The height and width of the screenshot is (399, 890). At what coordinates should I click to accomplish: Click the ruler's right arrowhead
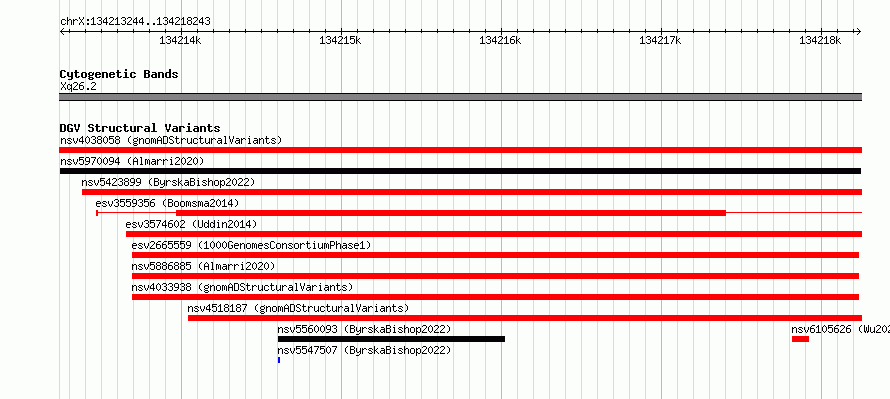click(x=859, y=32)
